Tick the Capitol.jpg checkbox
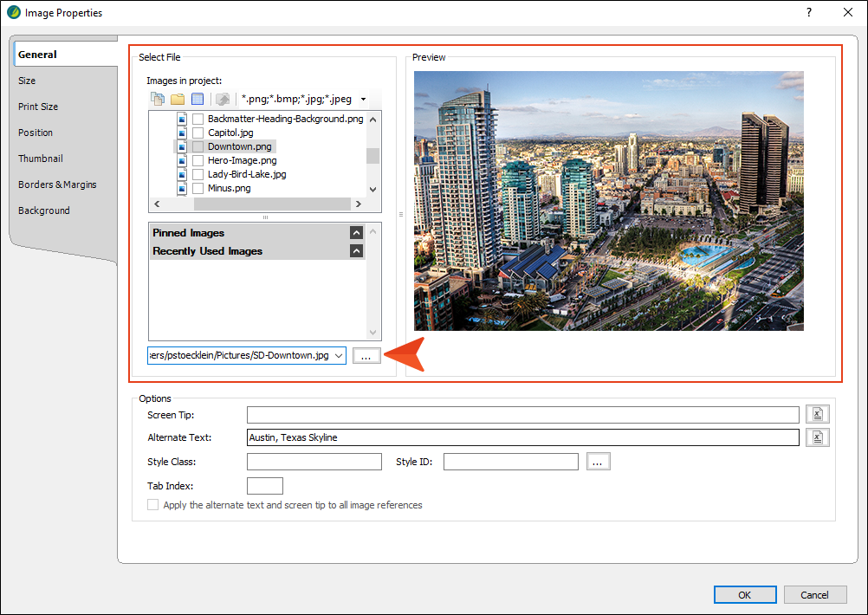This screenshot has height=615, width=868. tap(198, 133)
